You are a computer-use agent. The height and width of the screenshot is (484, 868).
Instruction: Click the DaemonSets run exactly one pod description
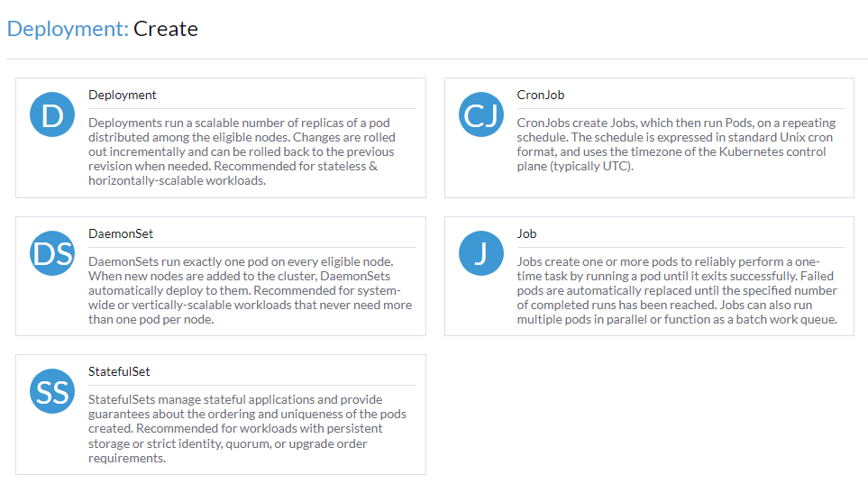(251, 290)
